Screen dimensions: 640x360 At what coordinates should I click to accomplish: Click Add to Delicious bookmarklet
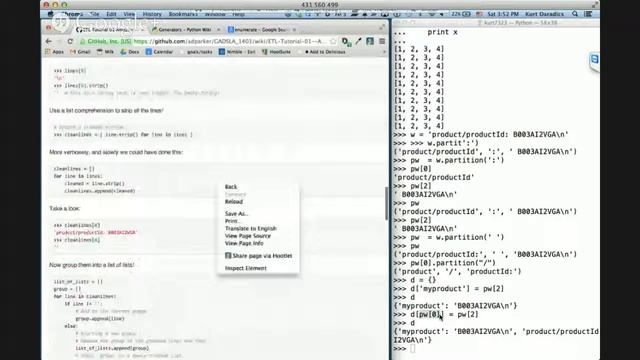pyautogui.click(x=325, y=52)
